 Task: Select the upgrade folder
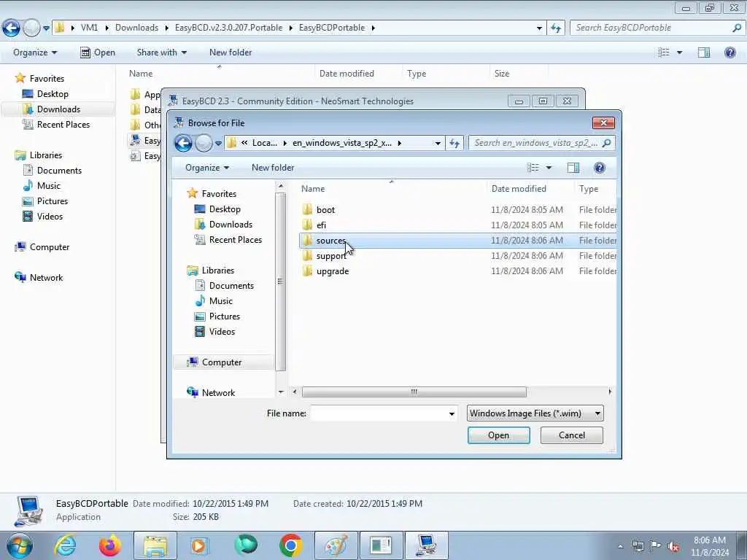(457, 271)
